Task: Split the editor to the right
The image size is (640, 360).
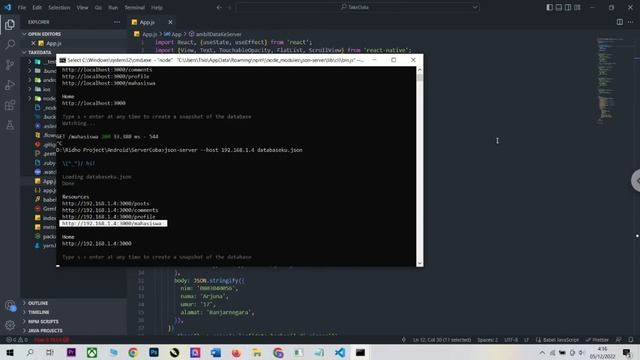Action: 620,22
